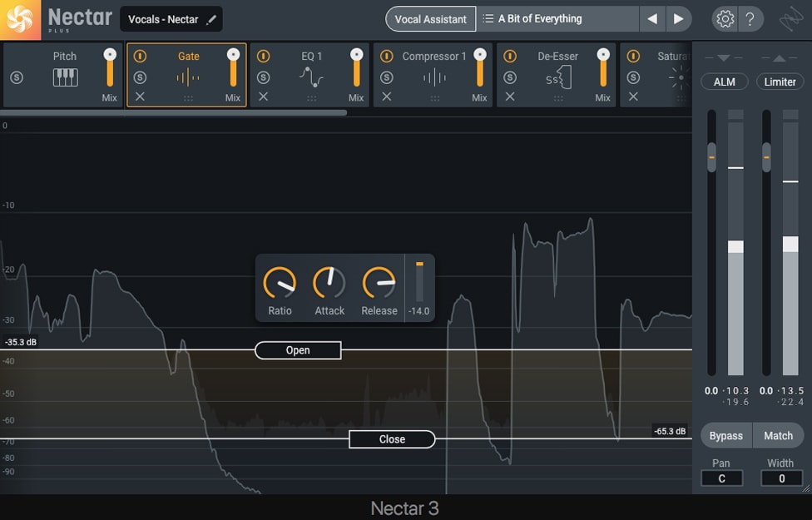The width and height of the screenshot is (812, 520).
Task: Click the Pitch Mix slider
Action: 110,68
